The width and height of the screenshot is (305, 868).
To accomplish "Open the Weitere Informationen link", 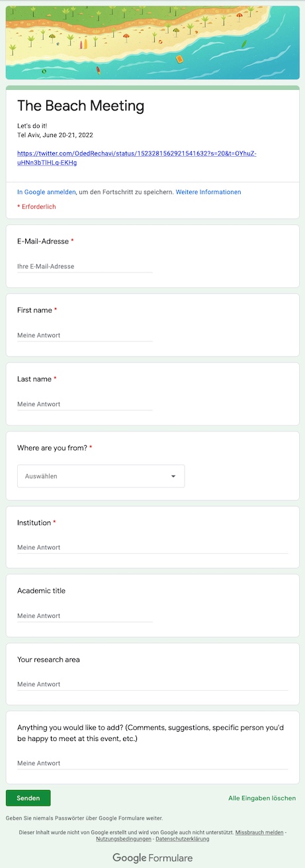I will point(208,192).
